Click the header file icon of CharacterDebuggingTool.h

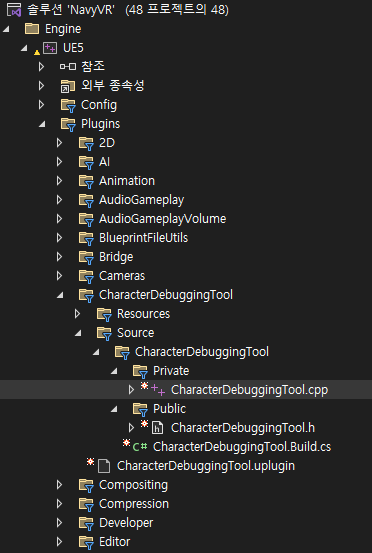coord(157,428)
